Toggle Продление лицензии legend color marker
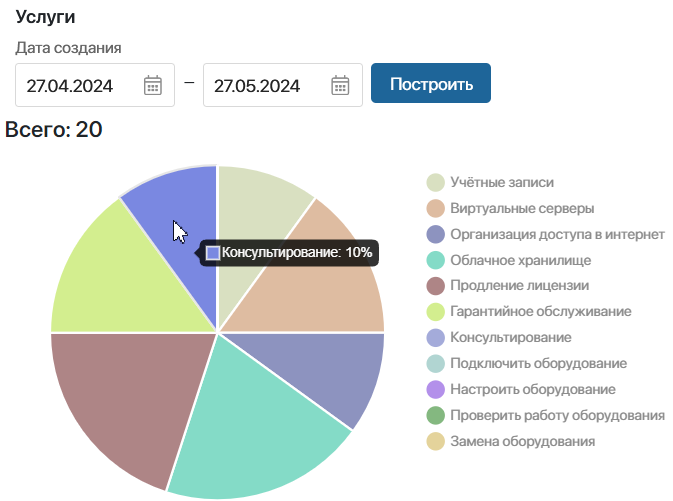 pyautogui.click(x=435, y=286)
